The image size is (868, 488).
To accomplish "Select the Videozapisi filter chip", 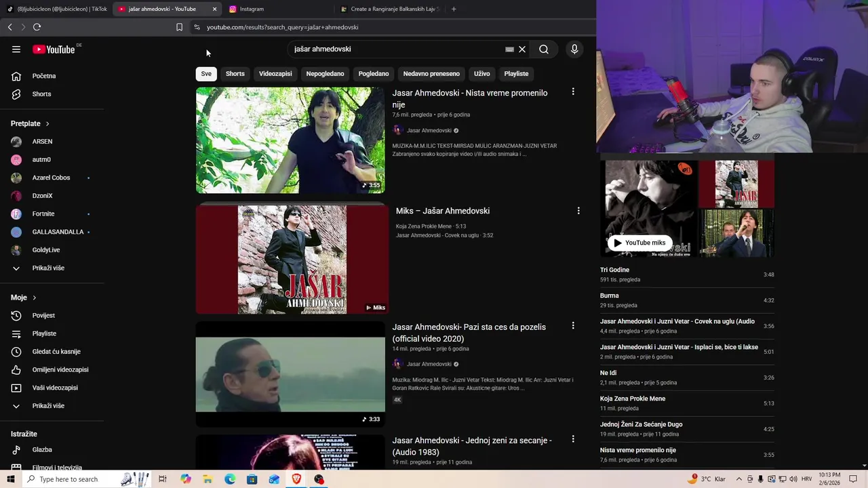I will pyautogui.click(x=275, y=74).
